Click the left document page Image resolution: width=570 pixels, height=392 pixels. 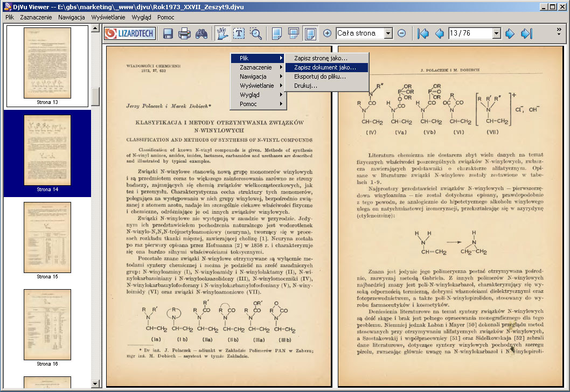click(x=219, y=216)
